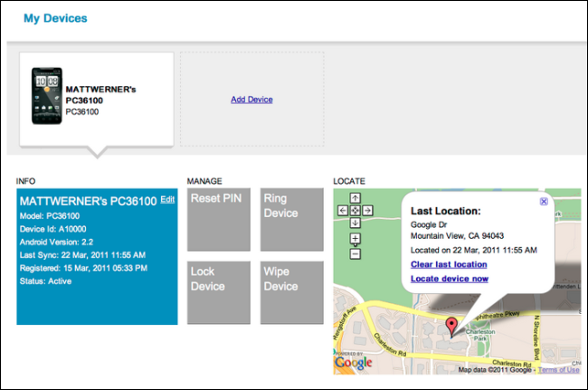Click Android Version: 2.2 text
The height and width of the screenshot is (390, 588).
tap(56, 242)
